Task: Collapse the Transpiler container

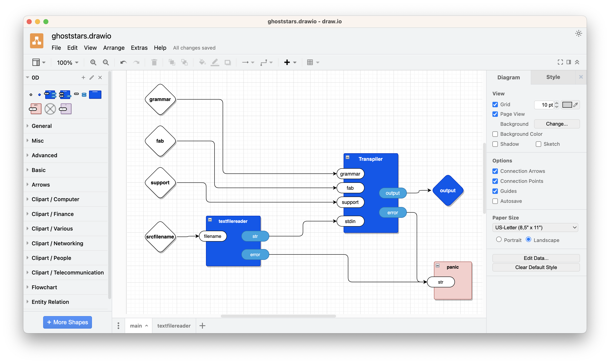Action: coord(348,157)
